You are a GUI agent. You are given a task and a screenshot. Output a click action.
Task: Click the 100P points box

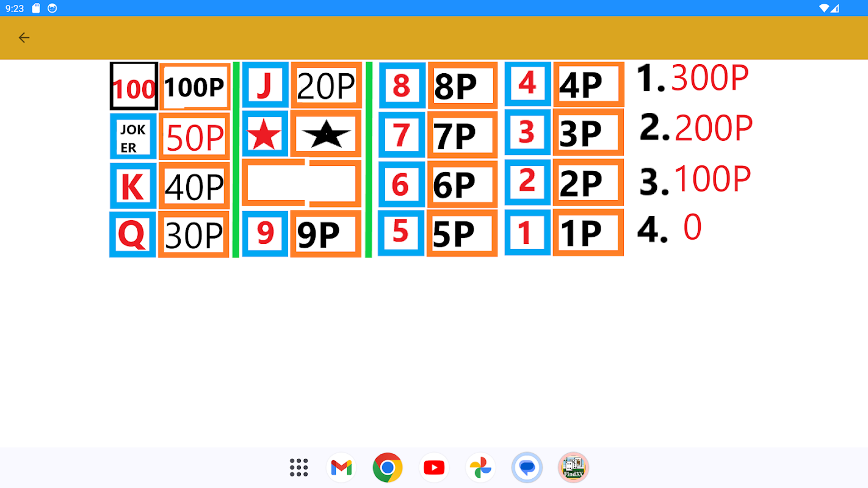click(x=195, y=87)
